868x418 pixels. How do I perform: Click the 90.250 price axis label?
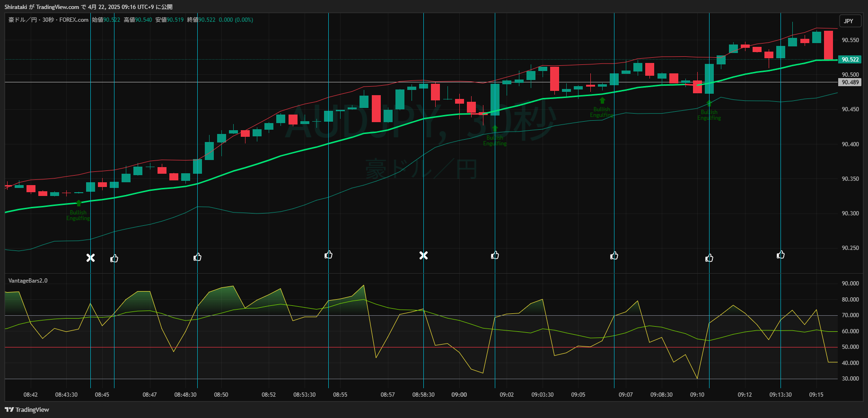[850, 248]
